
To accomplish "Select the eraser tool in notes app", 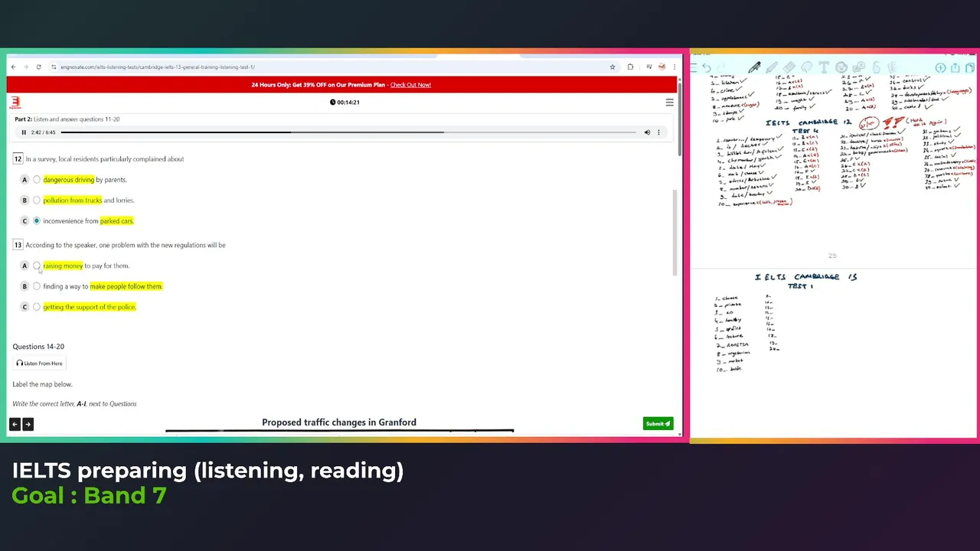I will click(789, 68).
